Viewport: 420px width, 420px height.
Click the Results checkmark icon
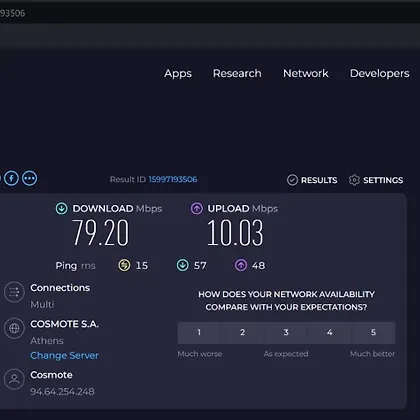[292, 180]
